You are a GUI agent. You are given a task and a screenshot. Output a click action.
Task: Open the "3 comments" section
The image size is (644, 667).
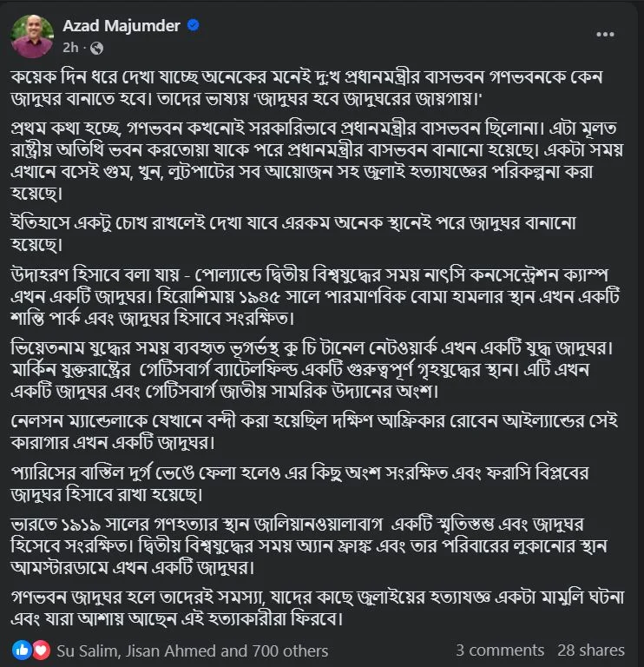coord(500,650)
